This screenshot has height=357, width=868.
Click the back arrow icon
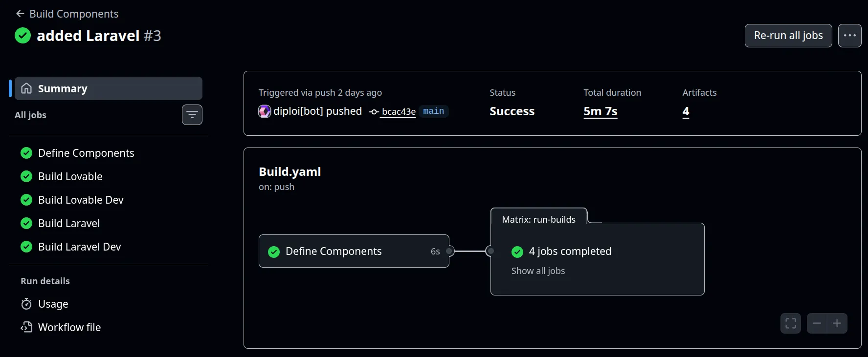coord(20,14)
